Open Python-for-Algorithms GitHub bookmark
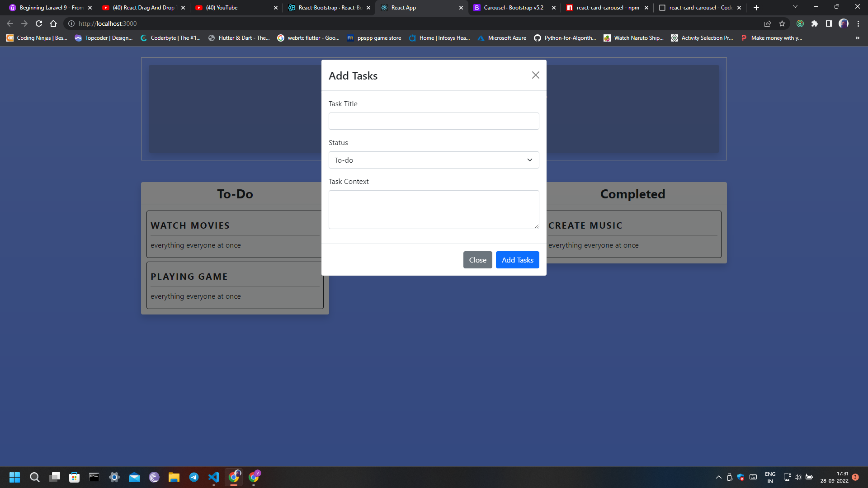Viewport: 868px width, 488px height. (x=565, y=38)
